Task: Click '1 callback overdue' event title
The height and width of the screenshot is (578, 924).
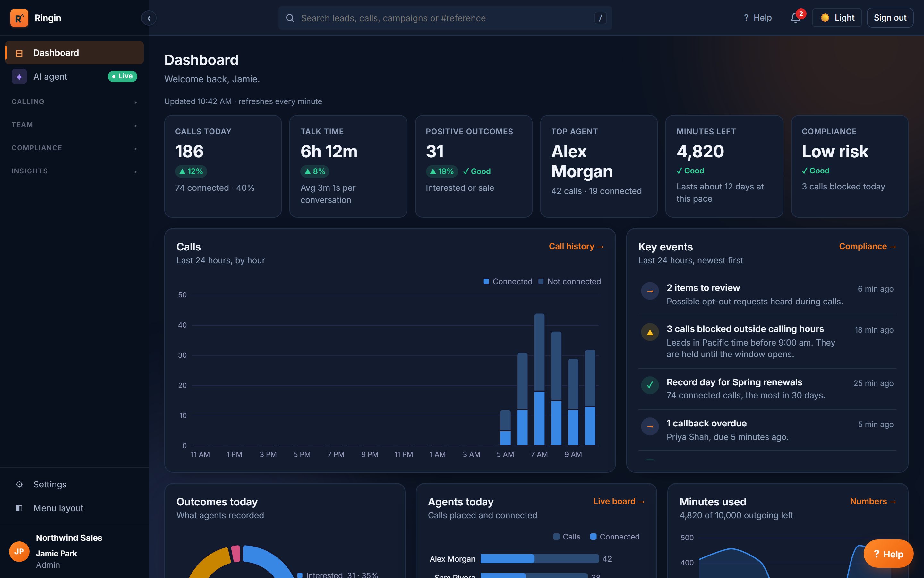Action: coord(706,424)
